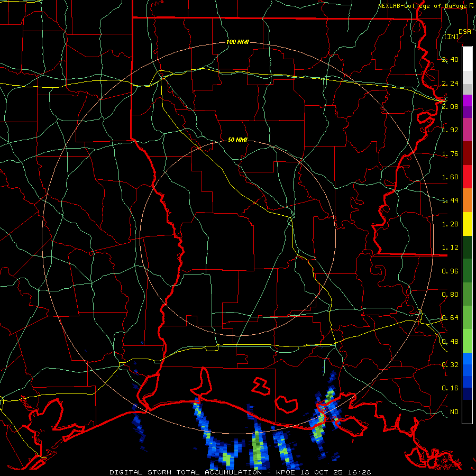This screenshot has height=476, width=476.
Task: Click the 50 NMI range ring label
Action: pos(237,140)
